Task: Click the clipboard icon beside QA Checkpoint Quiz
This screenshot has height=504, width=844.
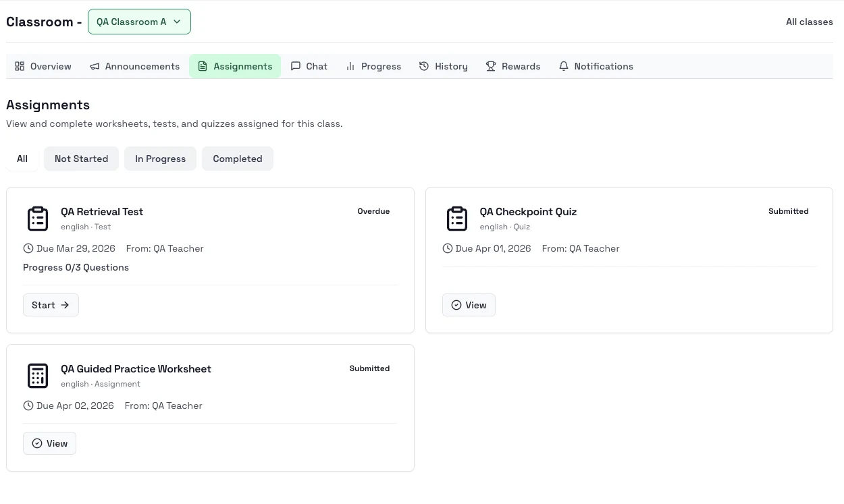Action: [x=457, y=219]
